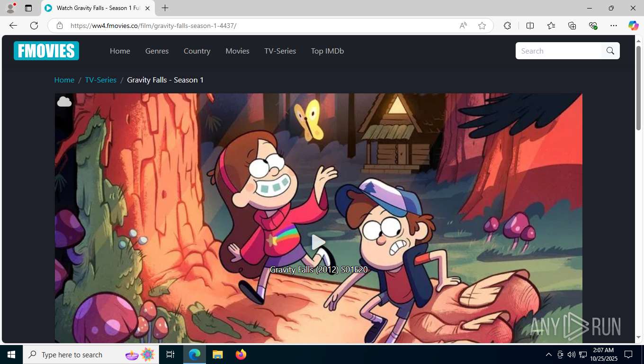Click the Gravity Falls (2012) S01E20 caption

319,269
